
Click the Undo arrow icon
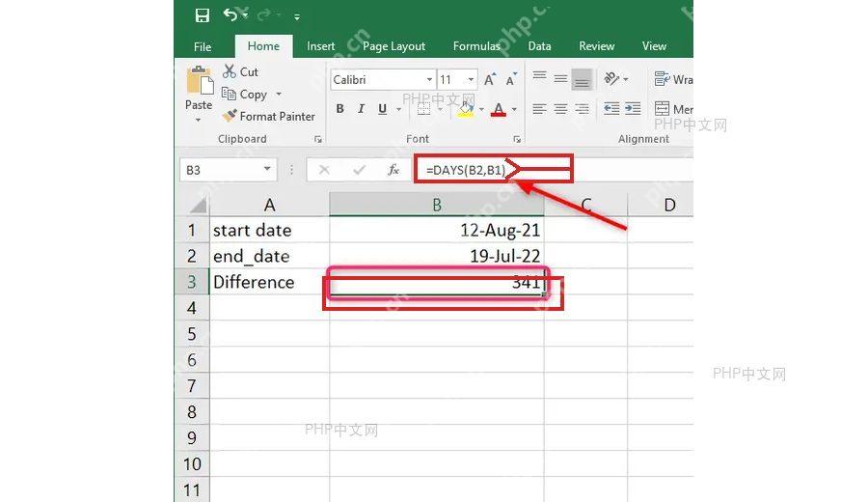click(x=230, y=14)
